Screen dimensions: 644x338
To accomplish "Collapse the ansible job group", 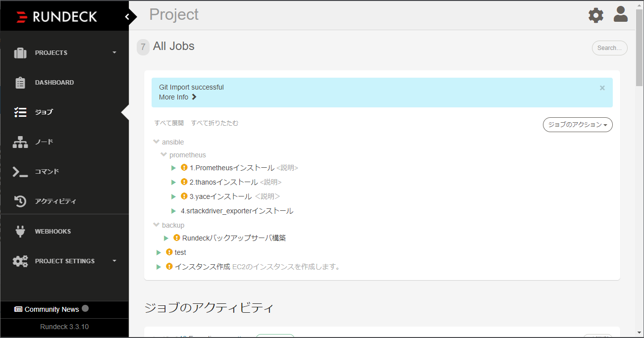I will [x=168, y=142].
